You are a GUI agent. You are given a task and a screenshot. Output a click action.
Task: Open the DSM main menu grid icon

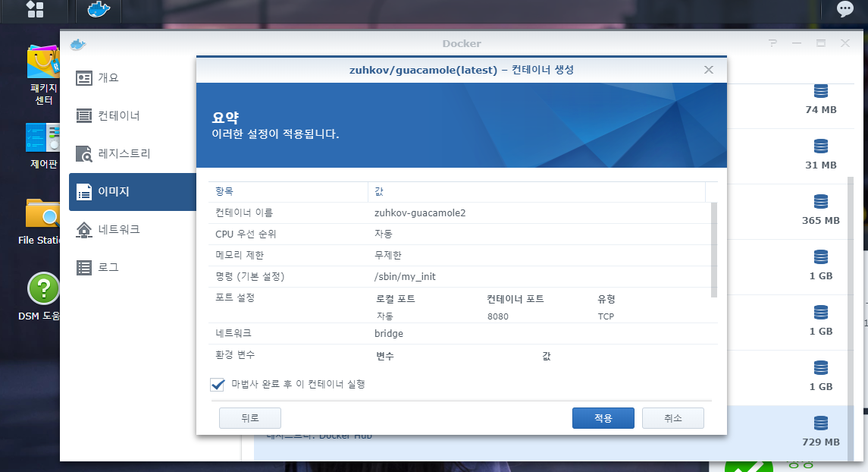click(x=35, y=9)
